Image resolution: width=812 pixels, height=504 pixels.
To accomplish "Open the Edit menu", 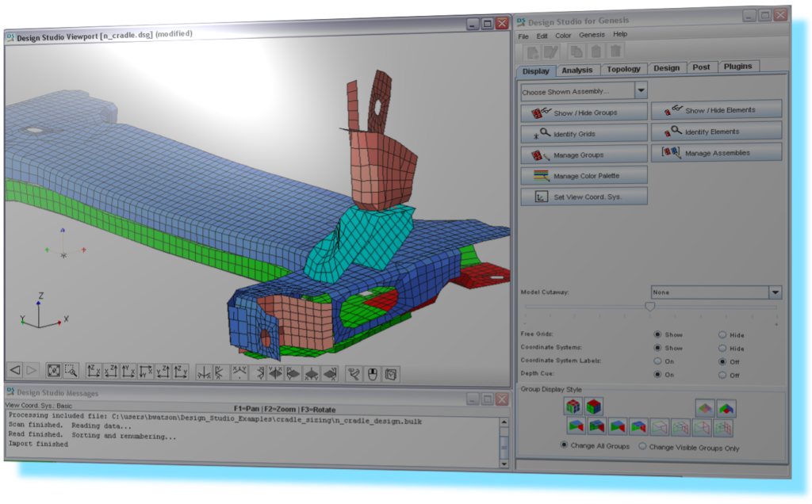I will [542, 36].
